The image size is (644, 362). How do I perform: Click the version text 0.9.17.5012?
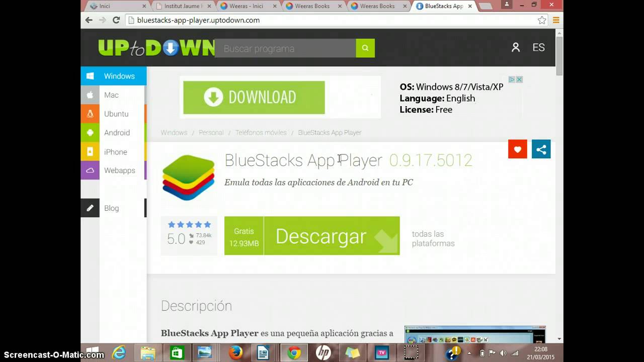coord(431,160)
